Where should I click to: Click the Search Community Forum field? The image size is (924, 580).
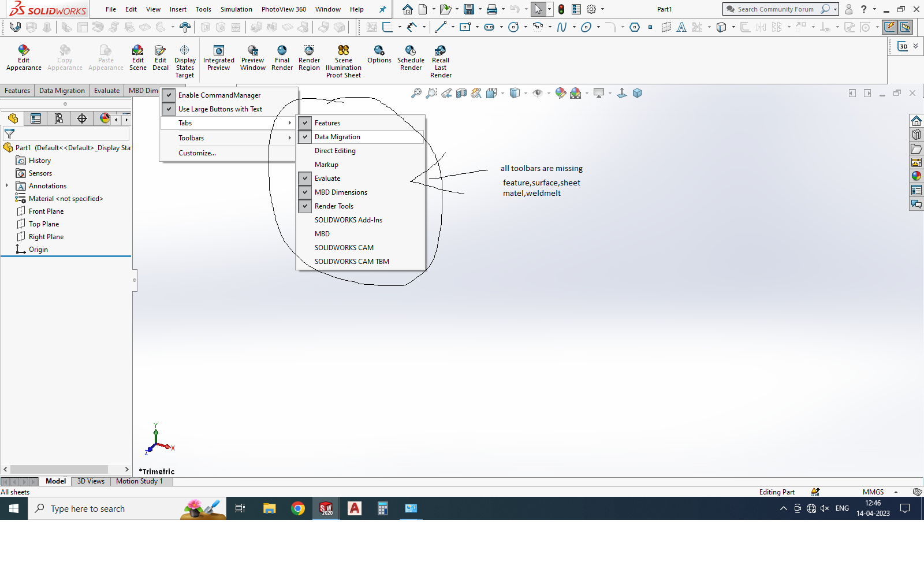(x=776, y=9)
